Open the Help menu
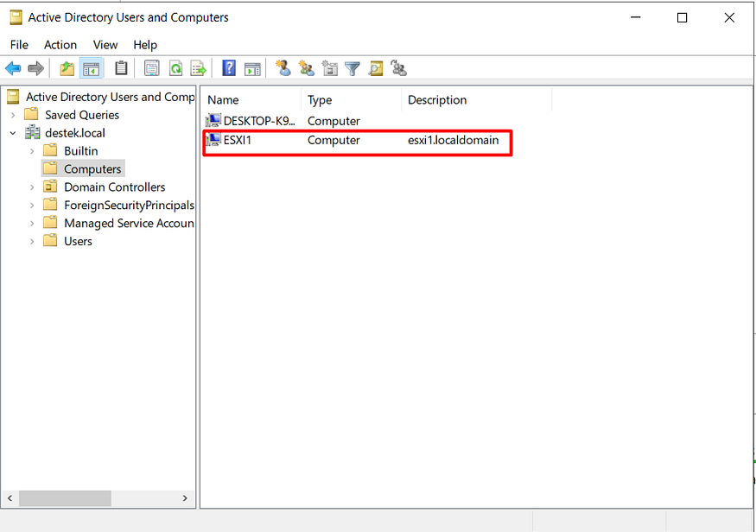The width and height of the screenshot is (756, 532). [x=145, y=45]
